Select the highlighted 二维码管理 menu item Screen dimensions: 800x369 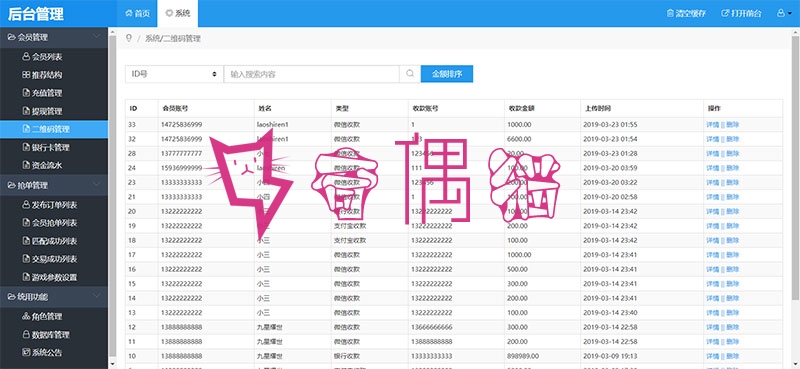(54, 129)
